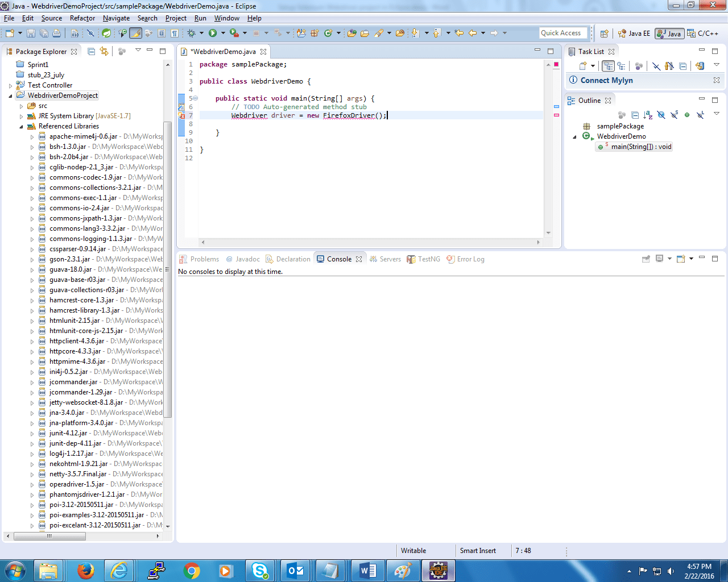Click the New Java Class icon
This screenshot has width=728, height=582.
(328, 34)
